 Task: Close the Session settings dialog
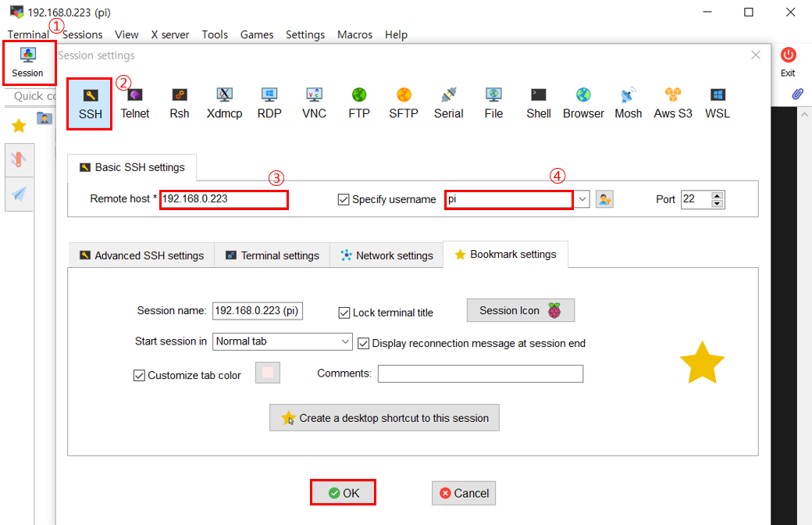tap(756, 55)
